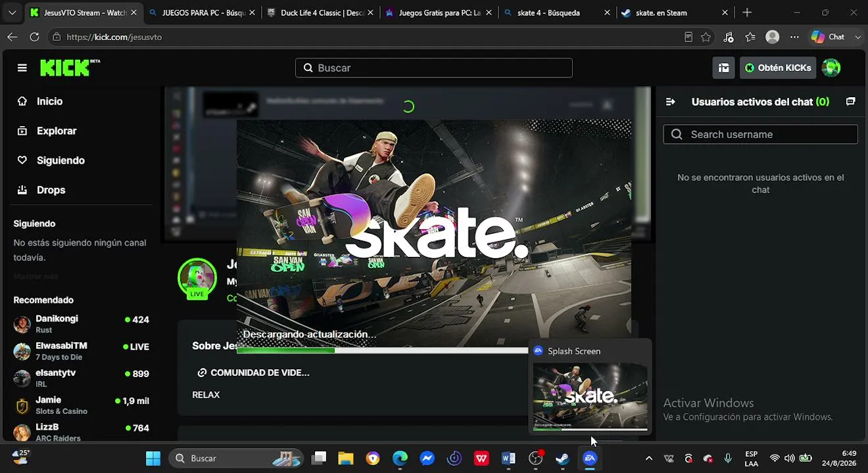The height and width of the screenshot is (473, 868).
Task: Collapse the chat users panel arrow
Action: (x=671, y=102)
